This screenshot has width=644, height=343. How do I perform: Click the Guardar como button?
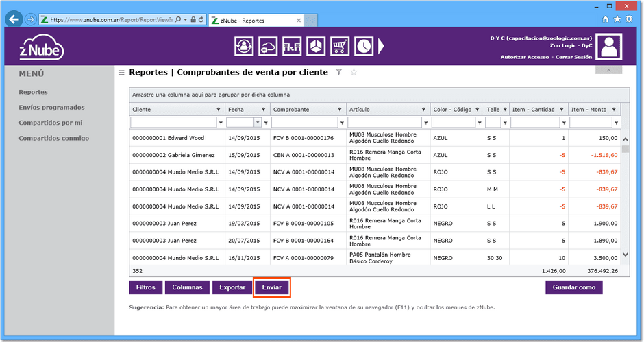[573, 287]
